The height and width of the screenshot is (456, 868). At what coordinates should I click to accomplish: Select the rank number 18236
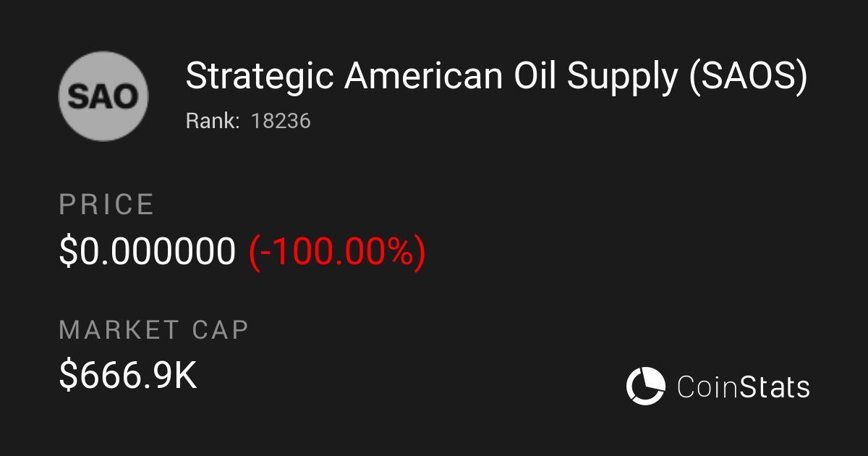281,121
